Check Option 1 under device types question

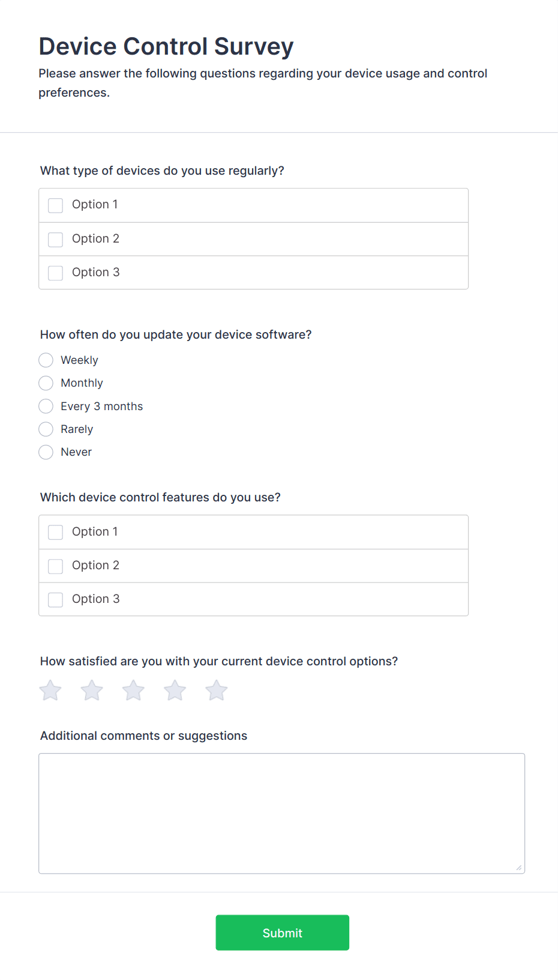tap(56, 205)
